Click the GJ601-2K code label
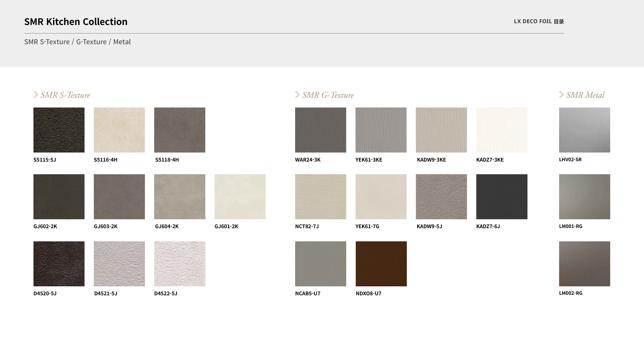This screenshot has width=644, height=362. (x=226, y=226)
